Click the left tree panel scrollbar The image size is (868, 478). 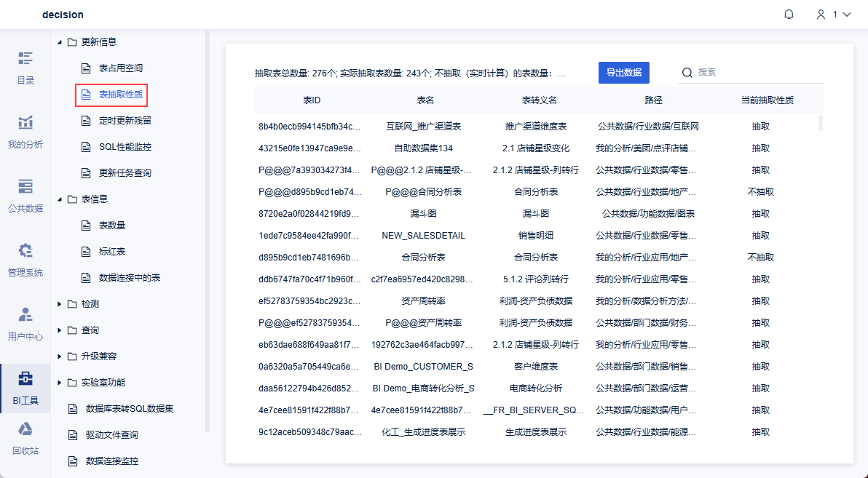pos(208,231)
